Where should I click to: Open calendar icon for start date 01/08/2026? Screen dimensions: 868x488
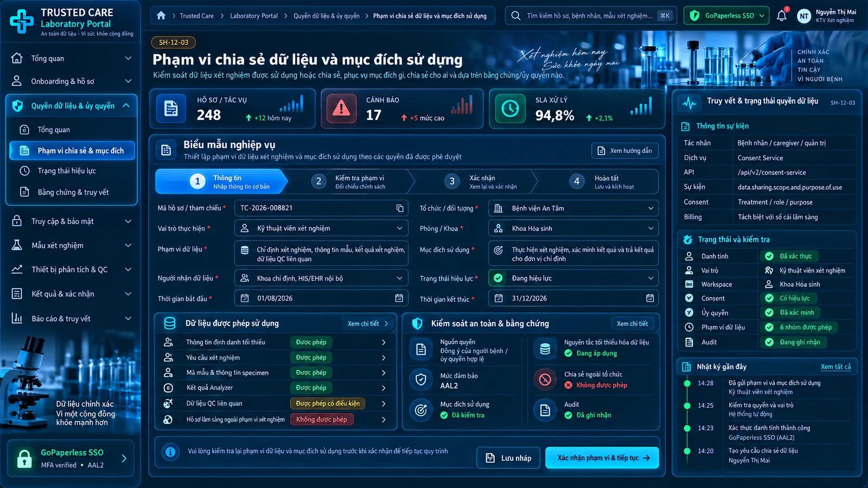pos(399,298)
